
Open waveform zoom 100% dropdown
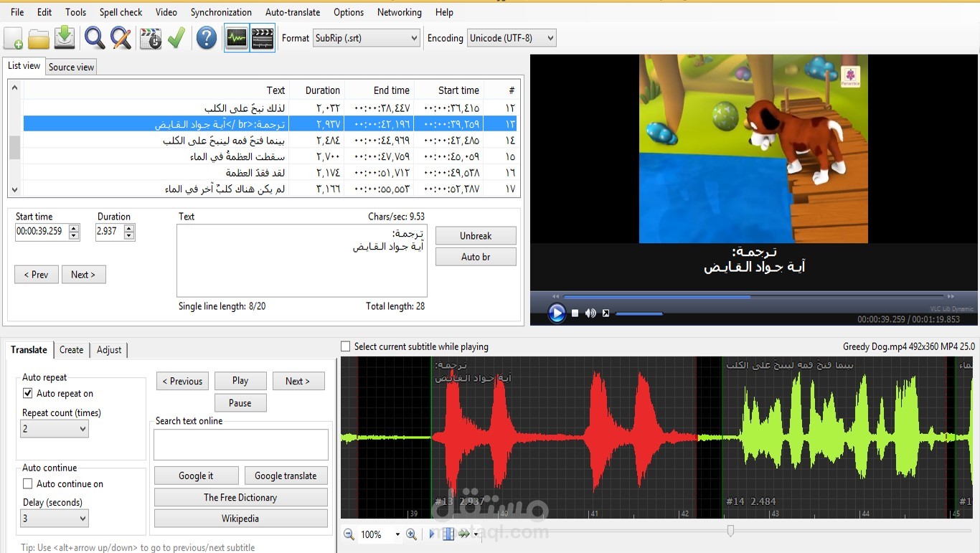[x=397, y=534]
